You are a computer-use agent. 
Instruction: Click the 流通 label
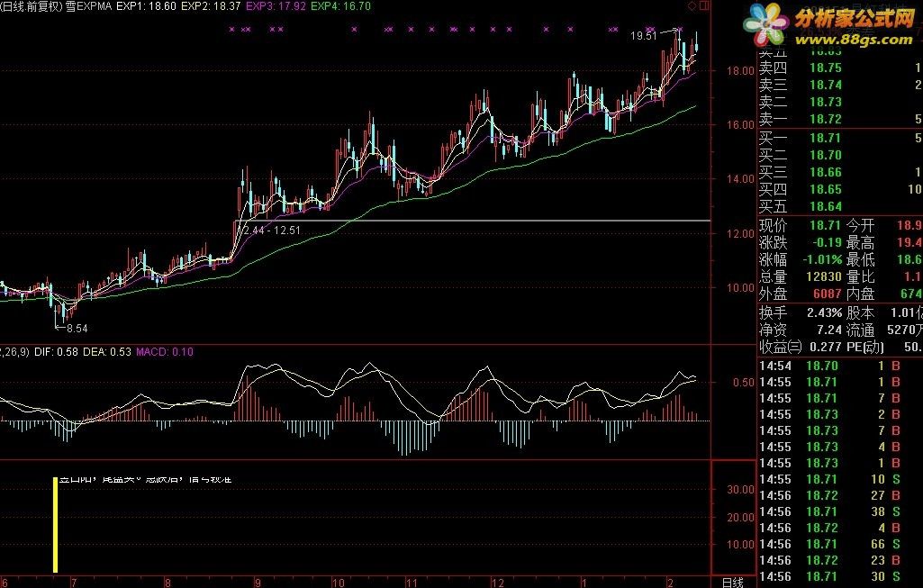point(861,330)
